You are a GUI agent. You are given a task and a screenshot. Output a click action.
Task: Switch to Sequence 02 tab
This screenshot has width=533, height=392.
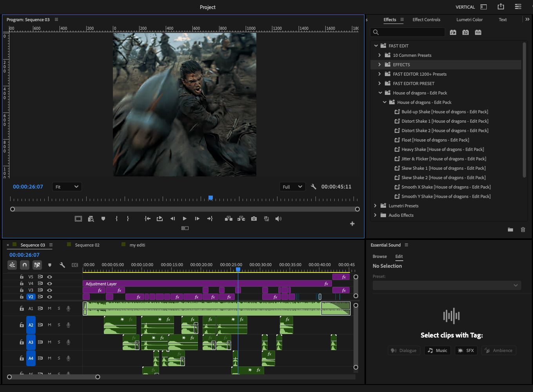coord(87,245)
